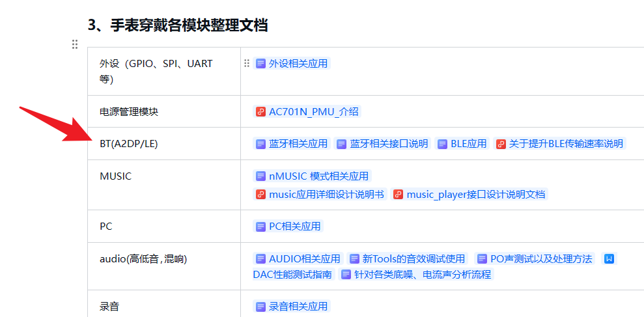Click the document icon of AUDIO相关应用
Image resolution: width=644 pixels, height=317 pixels.
(x=260, y=258)
